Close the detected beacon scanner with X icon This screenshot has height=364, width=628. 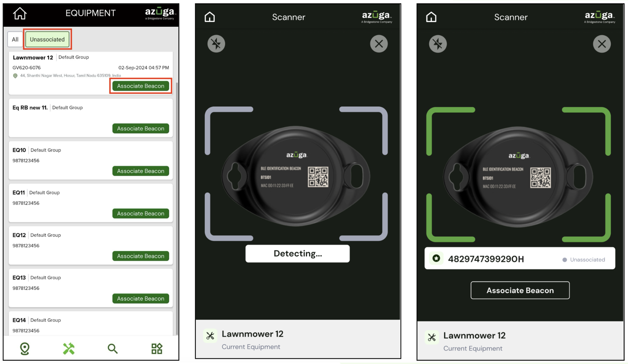pos(602,44)
